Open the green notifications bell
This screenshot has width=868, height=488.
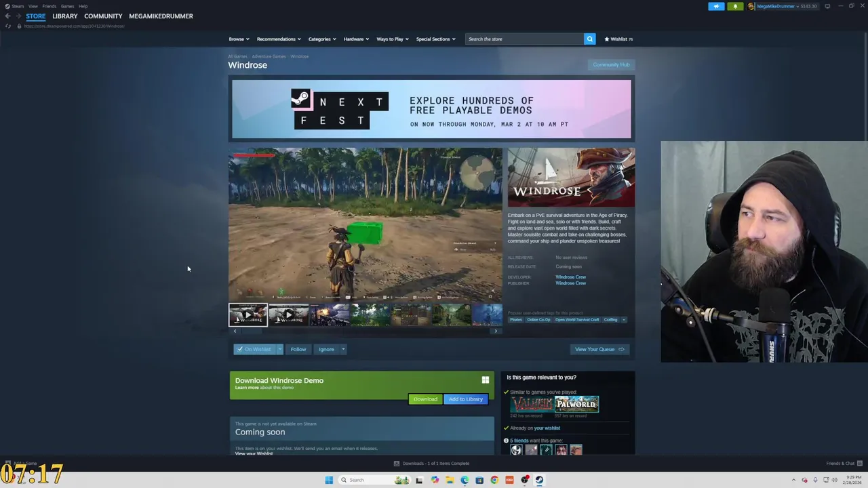735,6
